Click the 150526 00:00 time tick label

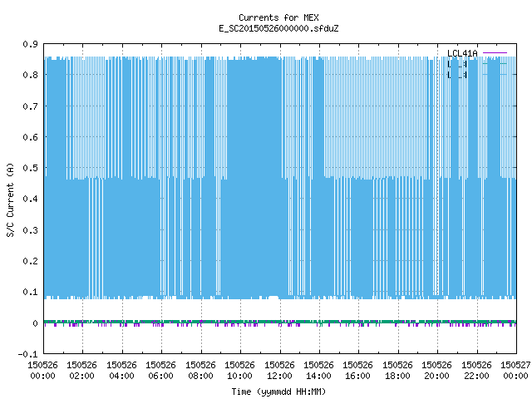[42, 371]
